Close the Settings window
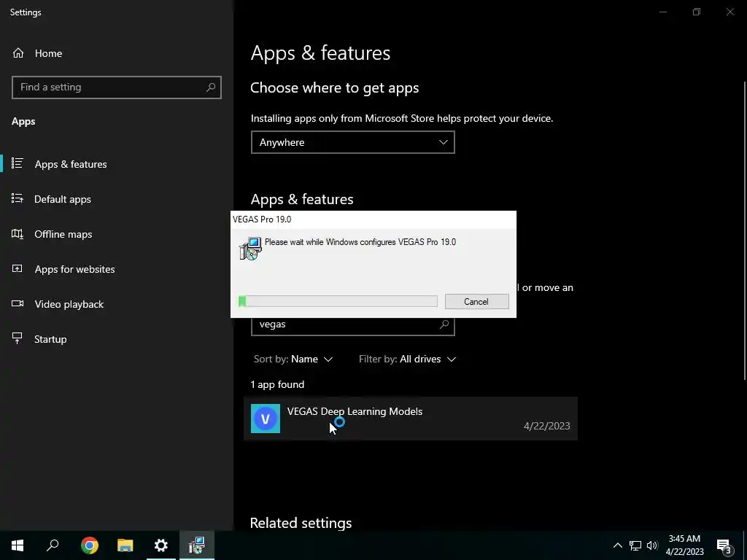The image size is (747, 560). pyautogui.click(x=729, y=12)
